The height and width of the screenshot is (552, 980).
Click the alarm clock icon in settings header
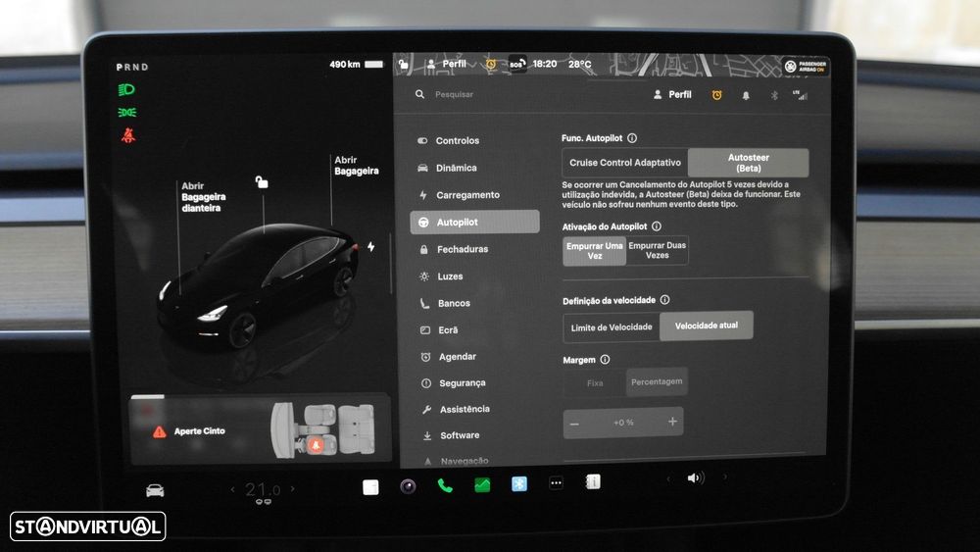click(x=717, y=95)
